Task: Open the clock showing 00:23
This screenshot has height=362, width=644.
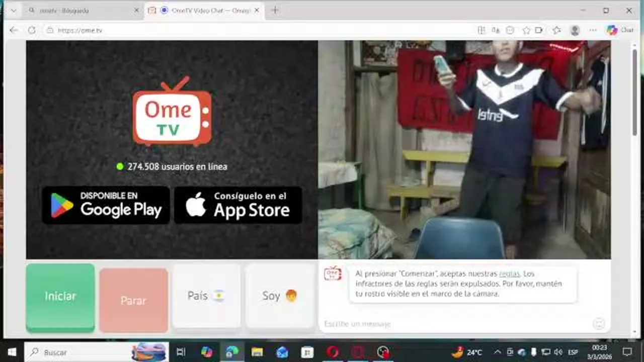Action: (599, 352)
